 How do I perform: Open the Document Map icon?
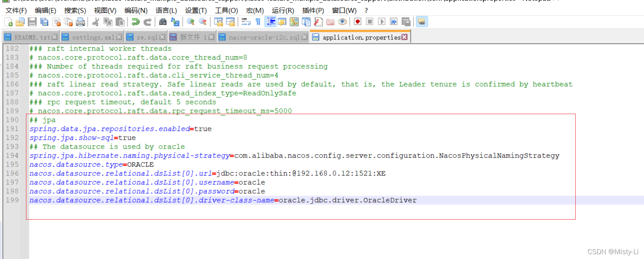[x=294, y=22]
